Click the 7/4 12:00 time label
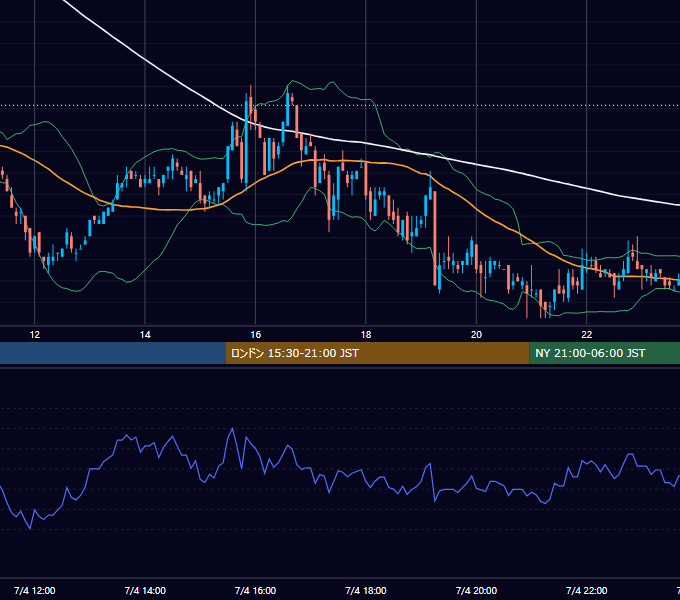 35,590
